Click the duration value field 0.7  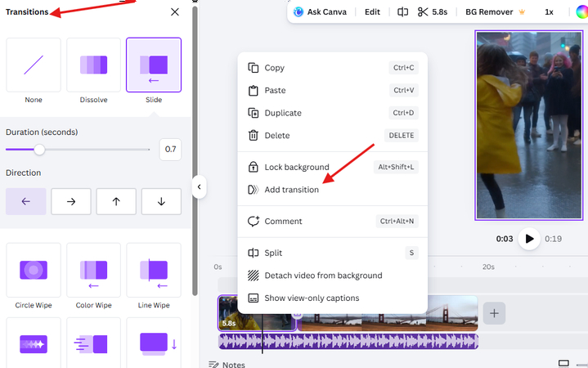tap(170, 150)
